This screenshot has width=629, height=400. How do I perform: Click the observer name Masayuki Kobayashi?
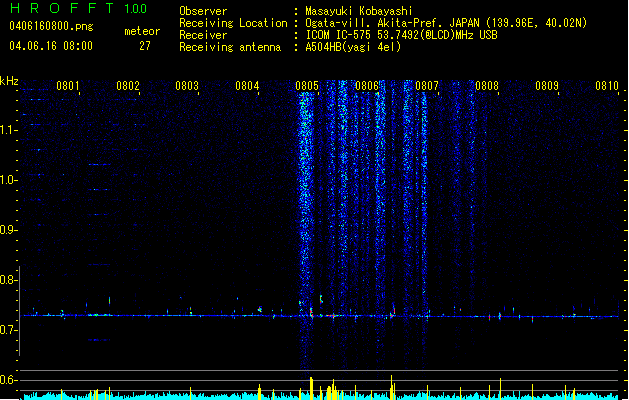coord(359,11)
